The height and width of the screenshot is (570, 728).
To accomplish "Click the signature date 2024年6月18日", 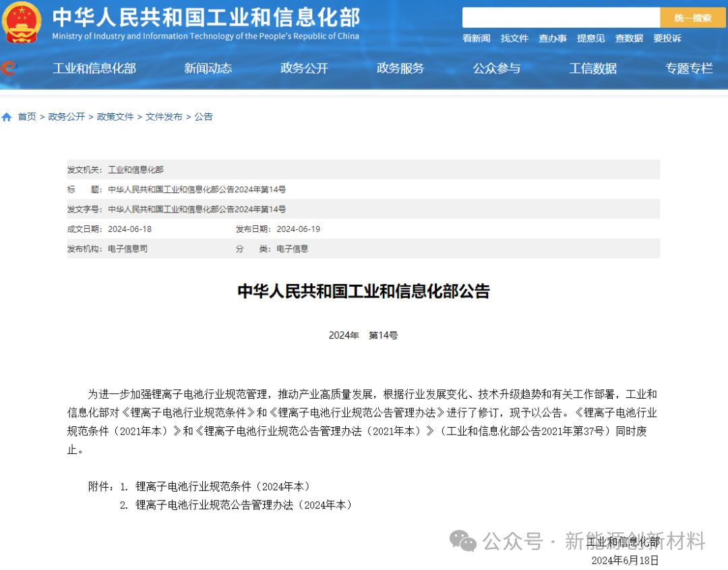I will (x=625, y=561).
